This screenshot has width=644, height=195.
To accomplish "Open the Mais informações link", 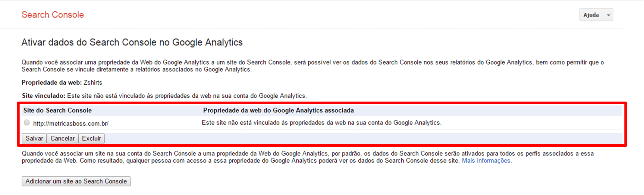I will 486,161.
